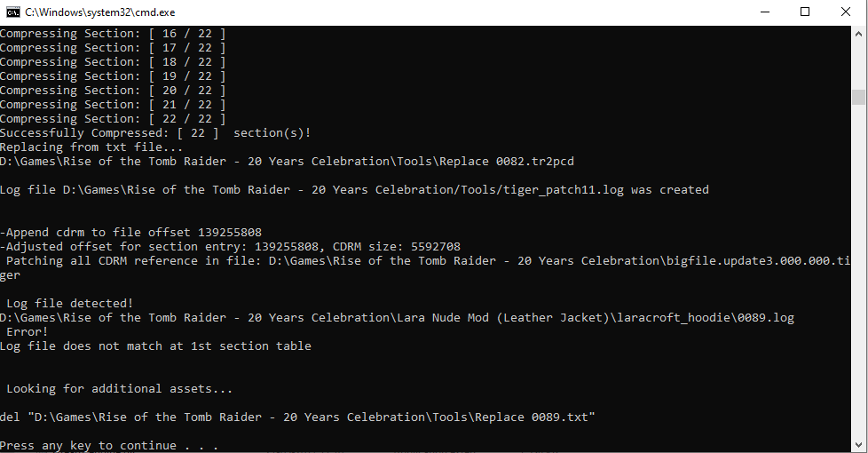Open the cmd.exe system menu icon

pos(12,12)
